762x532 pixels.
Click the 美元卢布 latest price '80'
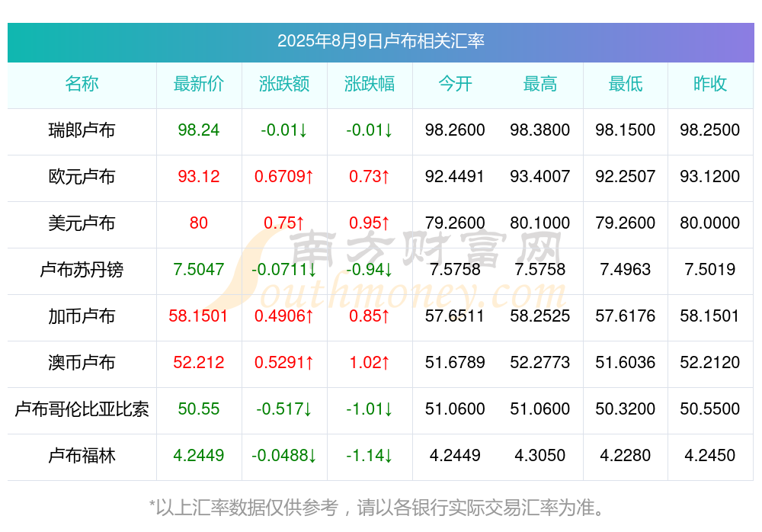click(x=198, y=223)
